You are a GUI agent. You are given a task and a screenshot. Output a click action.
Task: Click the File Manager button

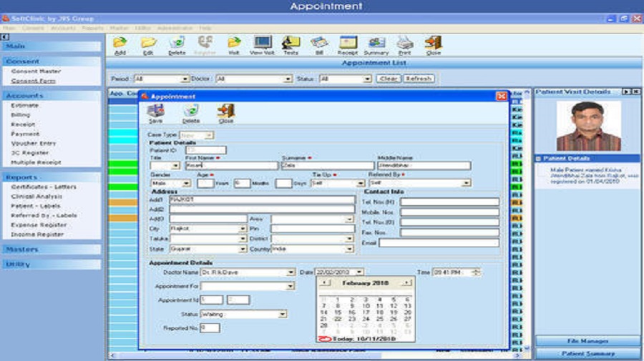tap(587, 341)
